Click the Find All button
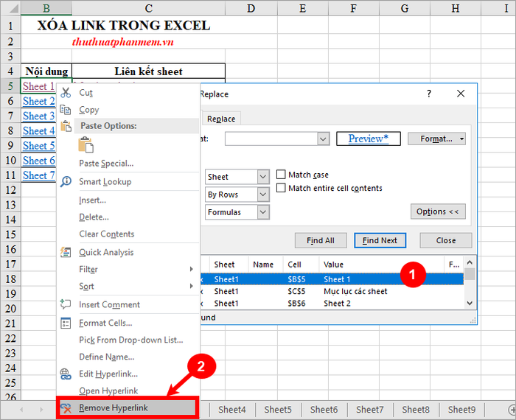The image size is (516, 420). click(321, 240)
